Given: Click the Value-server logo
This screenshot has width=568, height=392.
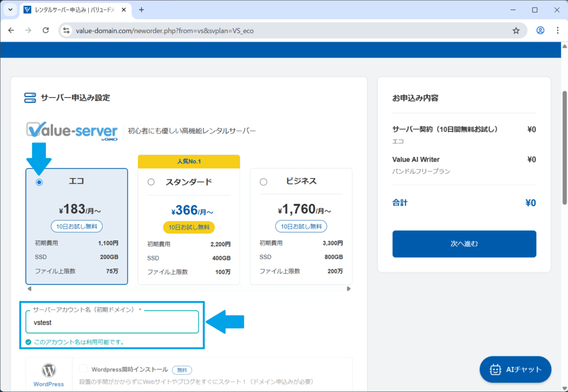Looking at the screenshot, I should 72,131.
